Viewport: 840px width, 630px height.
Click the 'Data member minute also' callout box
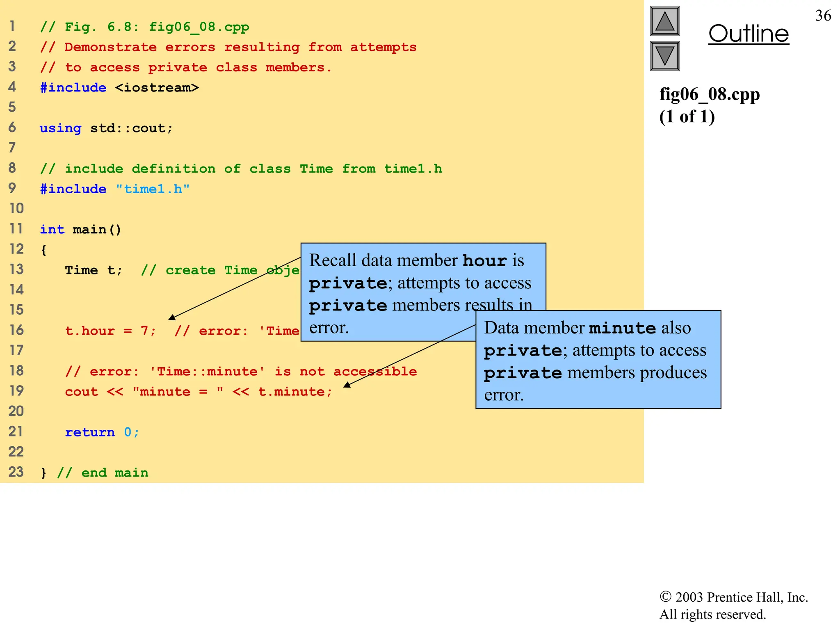click(598, 360)
